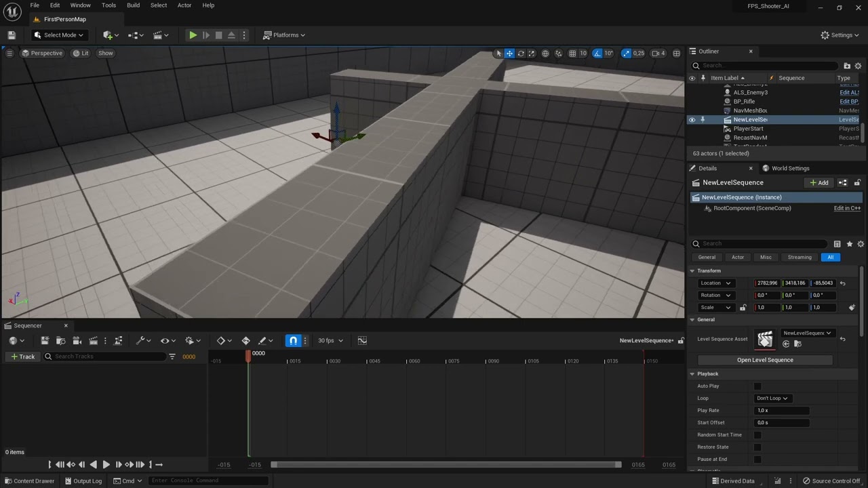Screen dimensions: 868x488
Task: Open the 30 fps frame rate dropdown
Action: tap(331, 340)
